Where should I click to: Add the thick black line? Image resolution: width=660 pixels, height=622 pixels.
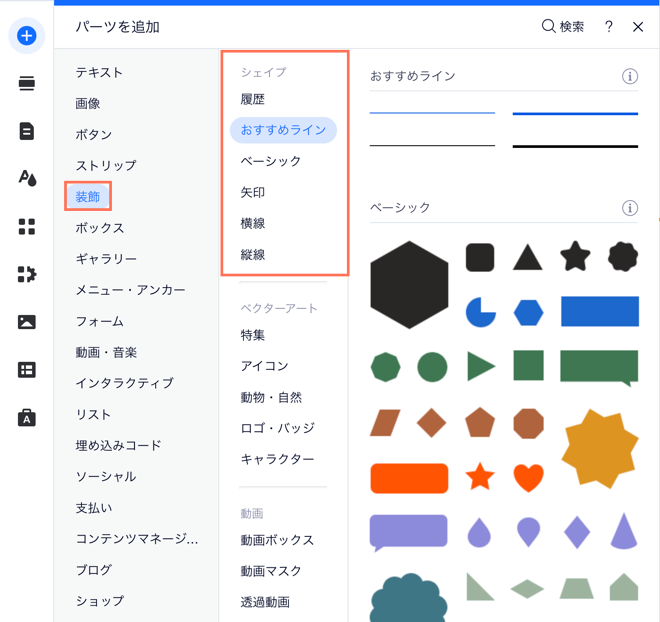(x=575, y=146)
